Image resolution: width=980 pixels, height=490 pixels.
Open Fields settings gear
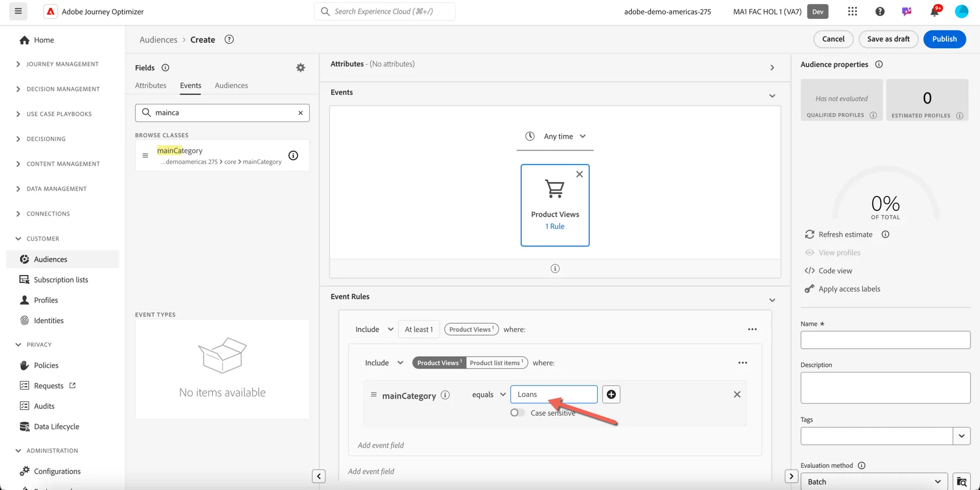pos(301,68)
